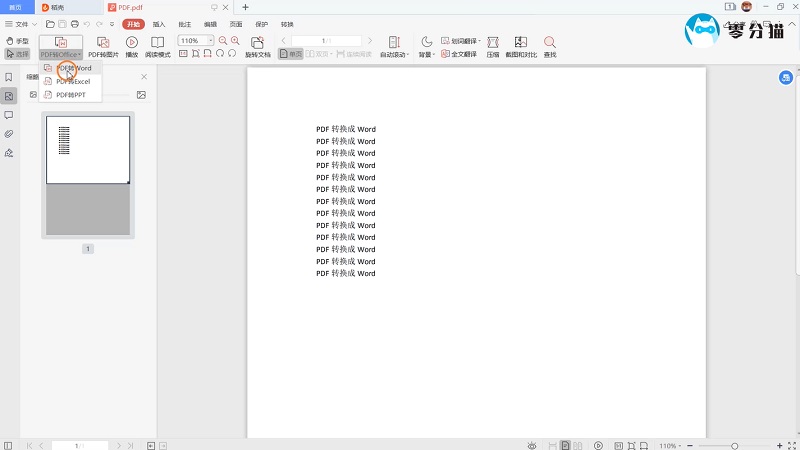800x450 pixels.
Task: Click the save icon in quick access bar
Action: 62,24
